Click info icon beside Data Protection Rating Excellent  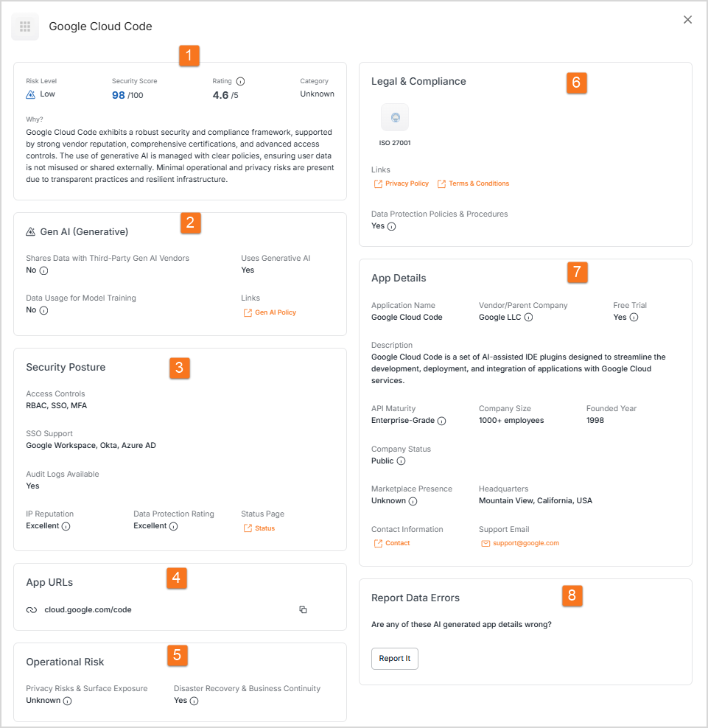[x=174, y=526]
